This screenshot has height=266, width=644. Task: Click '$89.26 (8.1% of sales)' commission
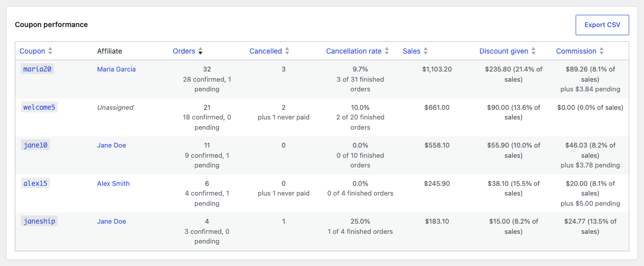coord(590,74)
